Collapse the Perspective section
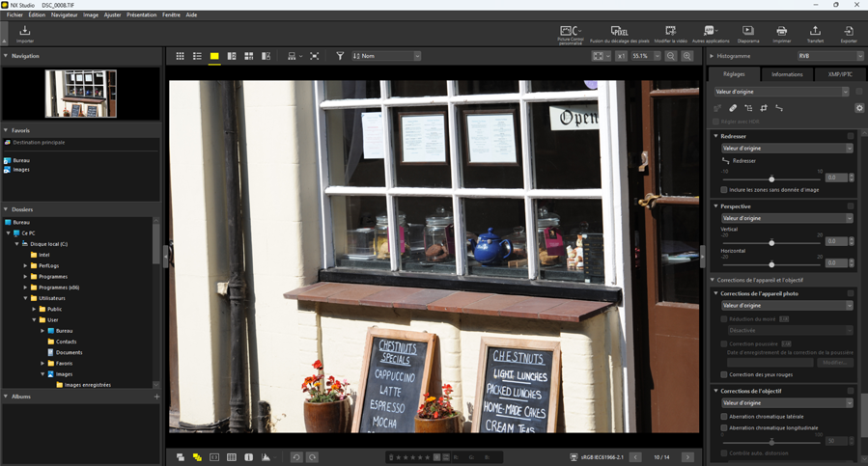Image resolution: width=868 pixels, height=466 pixels. pos(715,206)
